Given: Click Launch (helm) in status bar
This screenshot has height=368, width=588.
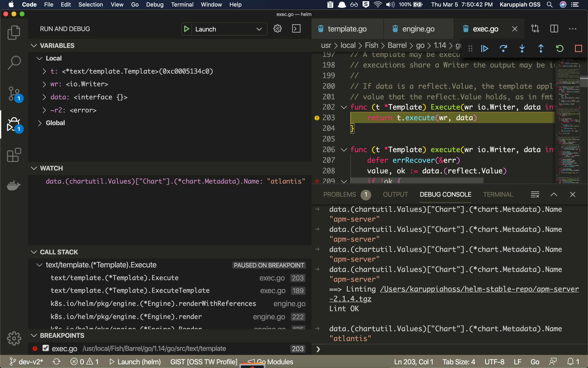Looking at the screenshot, I should click(x=135, y=362).
